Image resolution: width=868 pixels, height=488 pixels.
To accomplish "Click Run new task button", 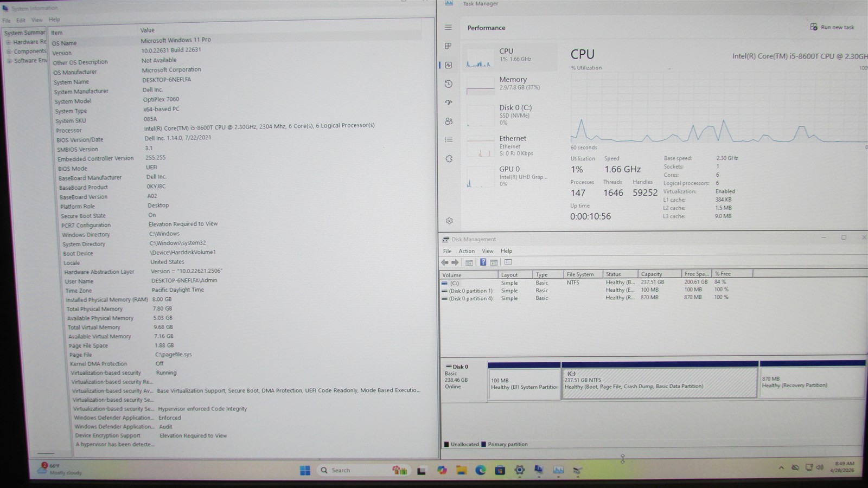I will pyautogui.click(x=832, y=27).
